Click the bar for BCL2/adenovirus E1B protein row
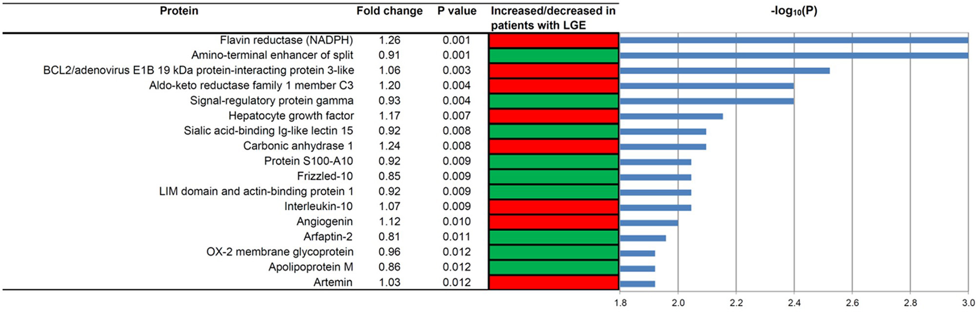The image size is (980, 312). 724,71
